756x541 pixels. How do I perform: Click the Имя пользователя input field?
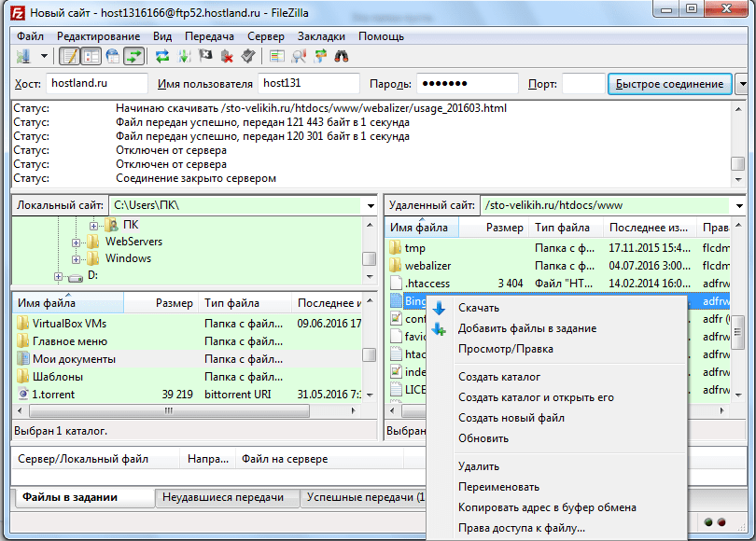pos(309,83)
